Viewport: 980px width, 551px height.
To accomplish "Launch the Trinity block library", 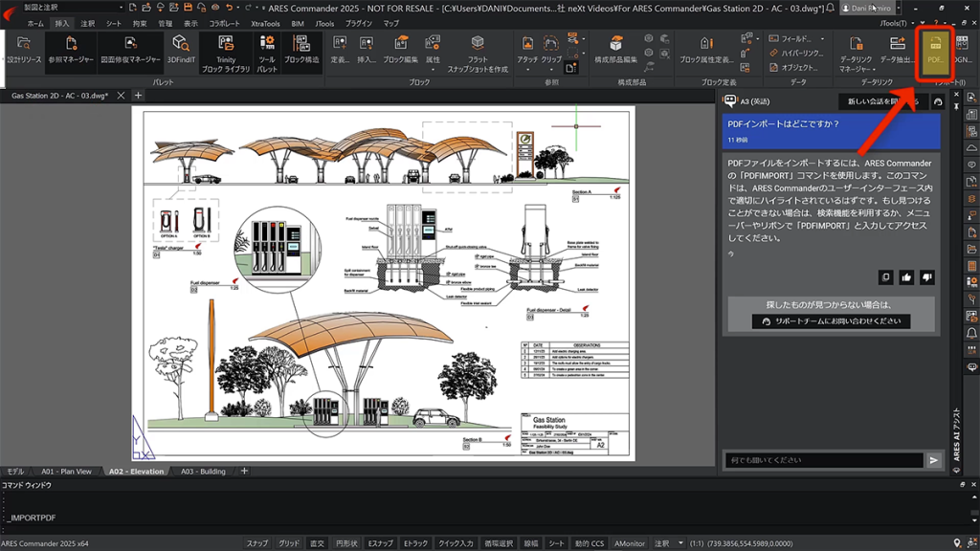I will point(227,50).
